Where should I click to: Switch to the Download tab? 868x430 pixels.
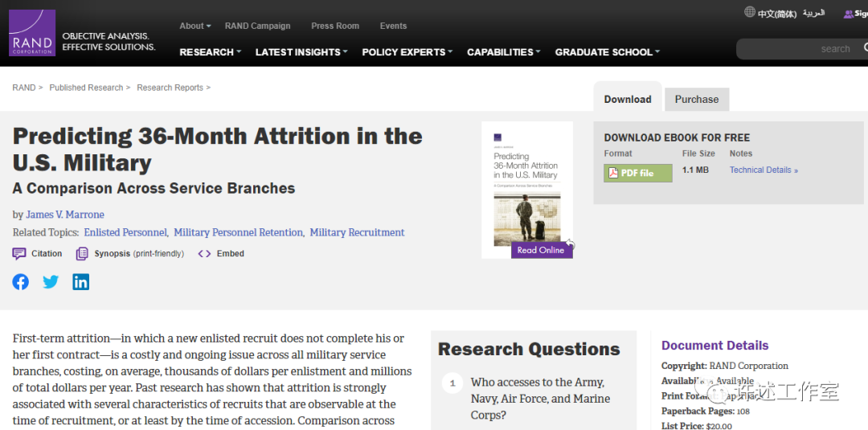coord(627,99)
